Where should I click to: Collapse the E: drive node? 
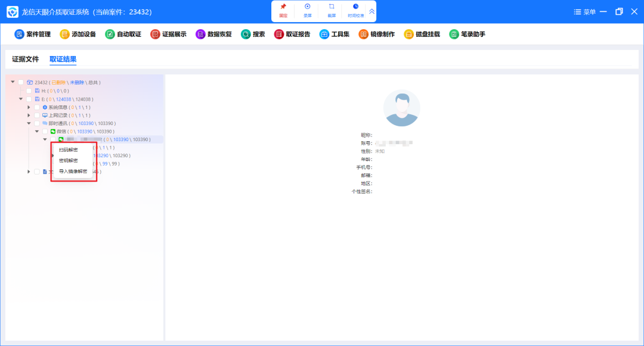pos(21,99)
